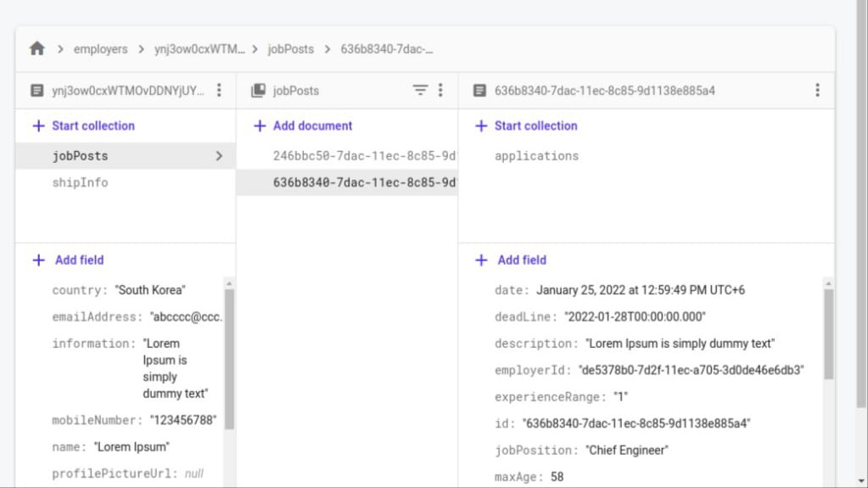Click the jobPosition value "Chief Engineer"
The height and width of the screenshot is (488, 868).
(x=627, y=450)
